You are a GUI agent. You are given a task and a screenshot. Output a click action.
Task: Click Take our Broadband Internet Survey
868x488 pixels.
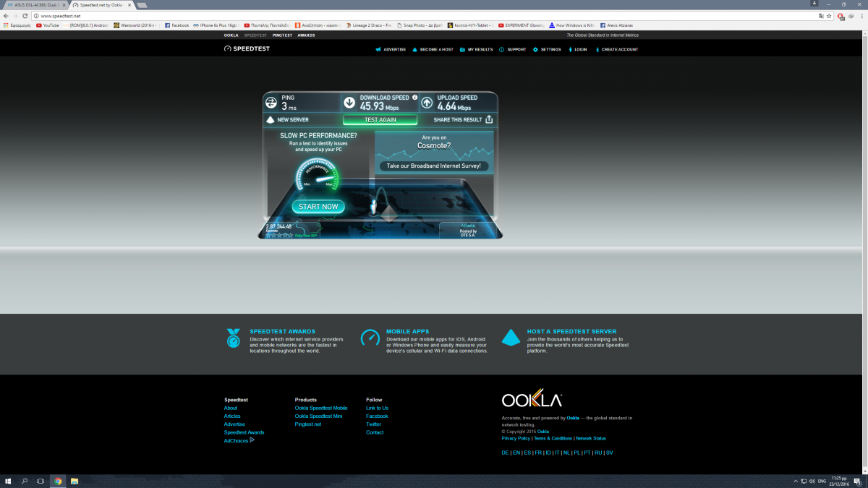tap(434, 166)
